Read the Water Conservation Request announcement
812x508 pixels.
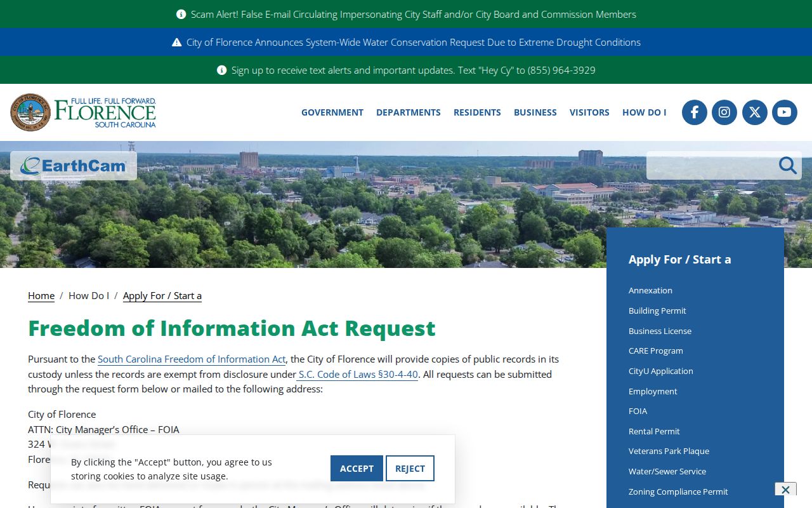414,42
